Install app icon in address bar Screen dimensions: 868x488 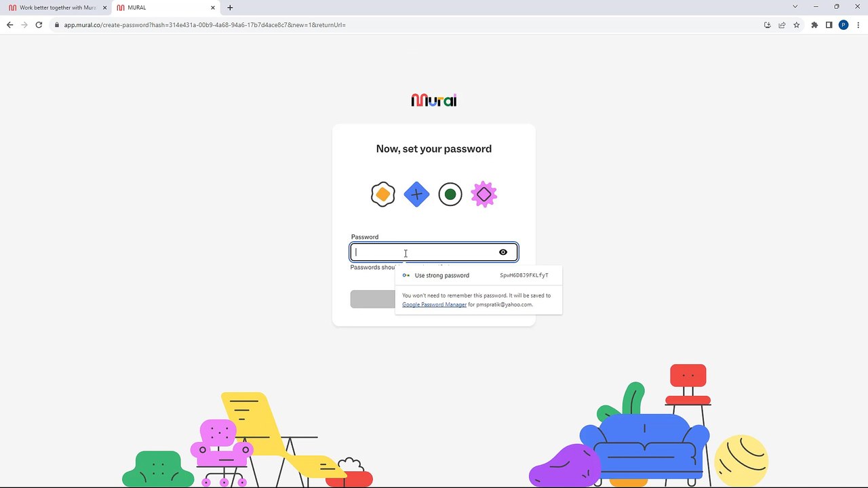tap(767, 25)
